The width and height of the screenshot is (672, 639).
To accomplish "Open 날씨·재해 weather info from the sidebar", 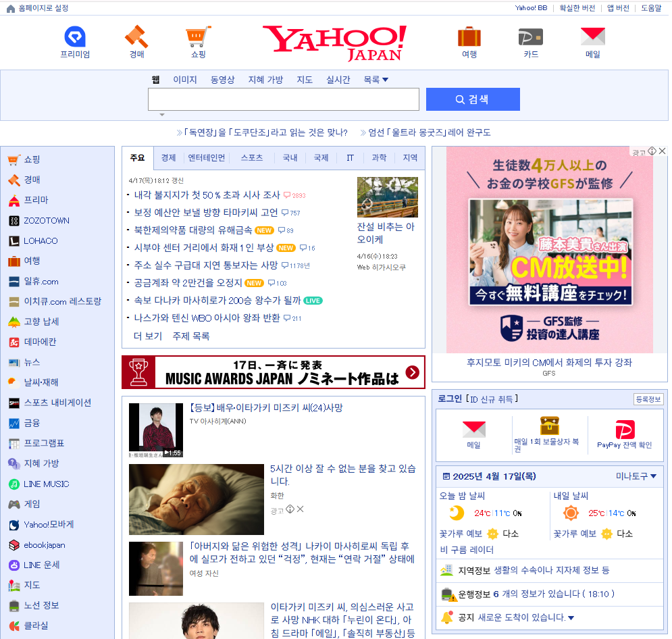I will (x=42, y=382).
